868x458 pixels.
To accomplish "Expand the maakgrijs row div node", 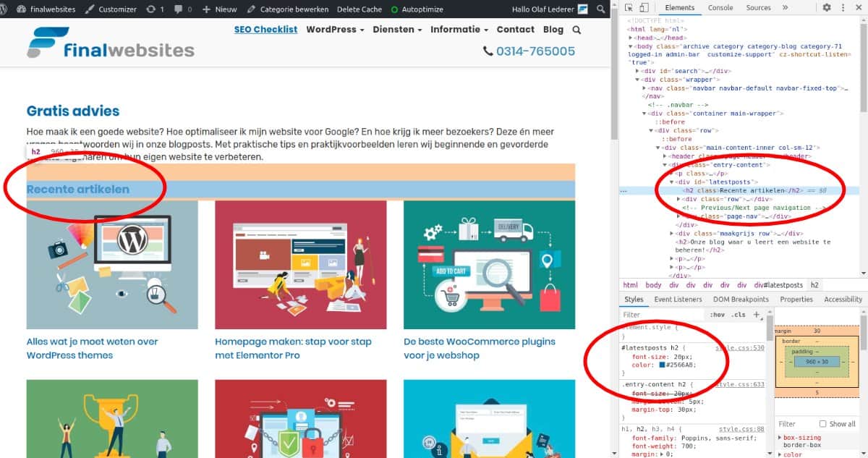I will pos(672,234).
